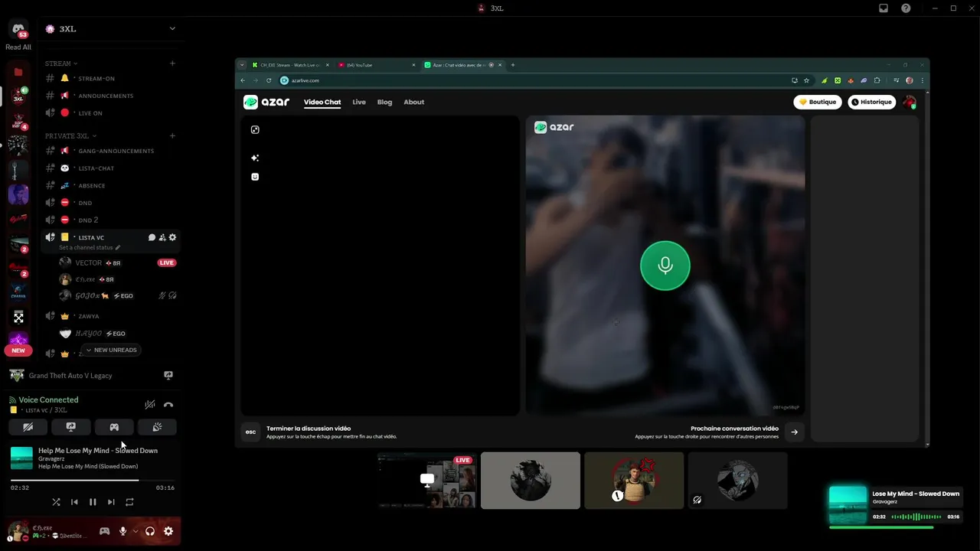Open LISTA VC channel settings gear
980x551 pixels.
tap(172, 237)
